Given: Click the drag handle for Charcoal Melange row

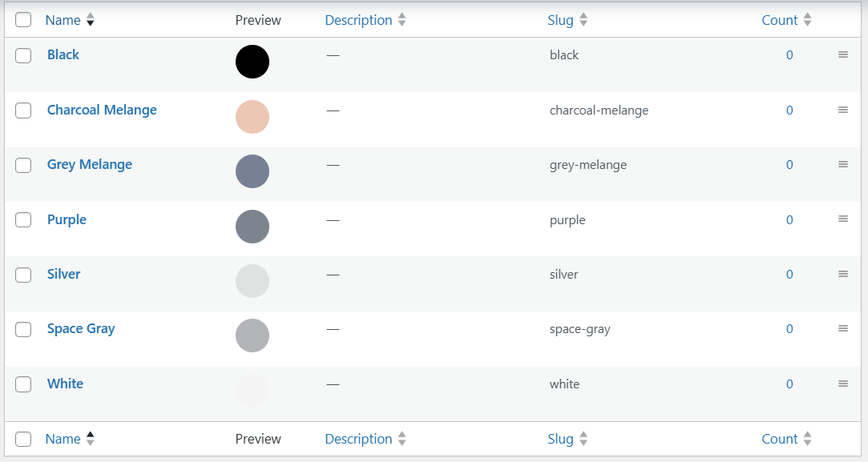Looking at the screenshot, I should pos(842,110).
